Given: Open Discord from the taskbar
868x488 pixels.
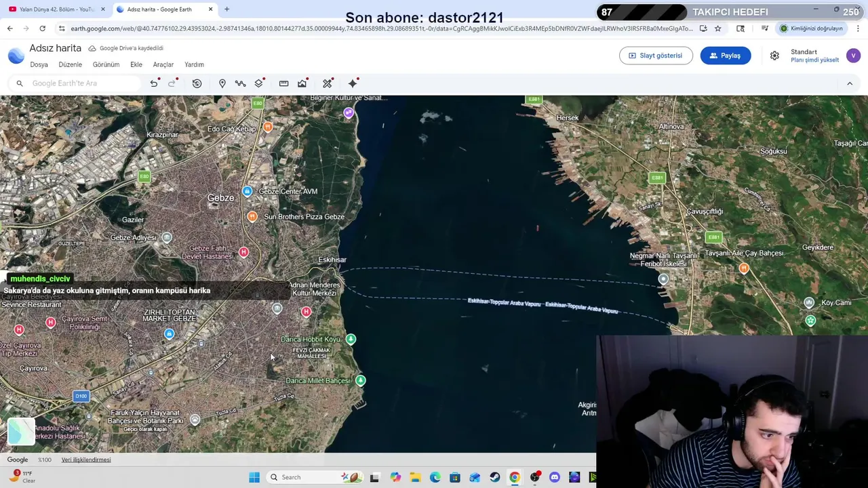Looking at the screenshot, I should click(555, 477).
